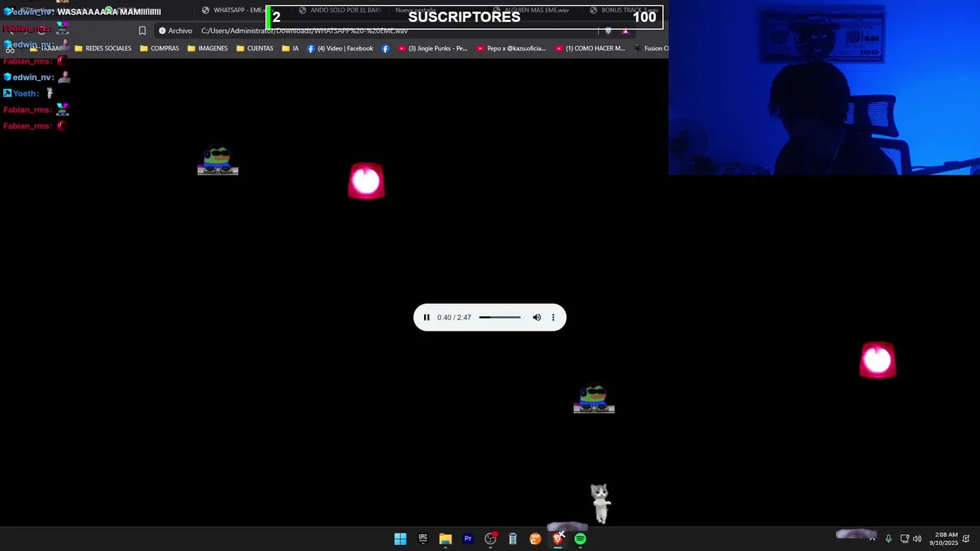Open the Brave Rewards triangle icon
Screen dimensions: 980x551
[626, 31]
